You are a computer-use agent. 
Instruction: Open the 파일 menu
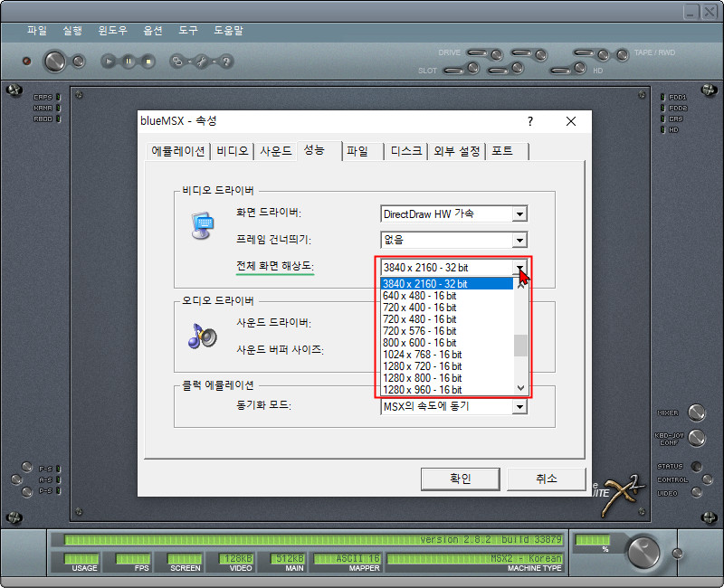coord(37,31)
